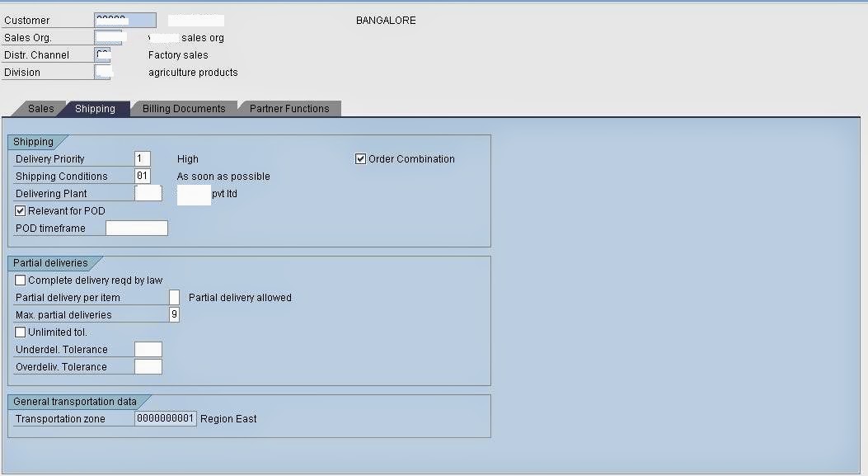Select the Partner Functions tab
868x476 pixels.
pyautogui.click(x=289, y=108)
